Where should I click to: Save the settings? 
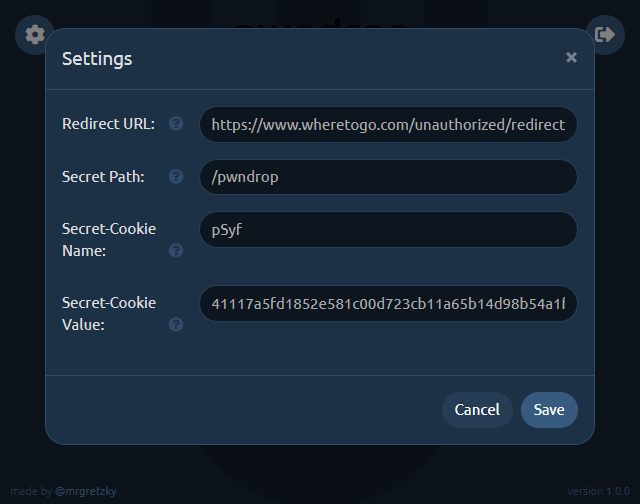[549, 410]
